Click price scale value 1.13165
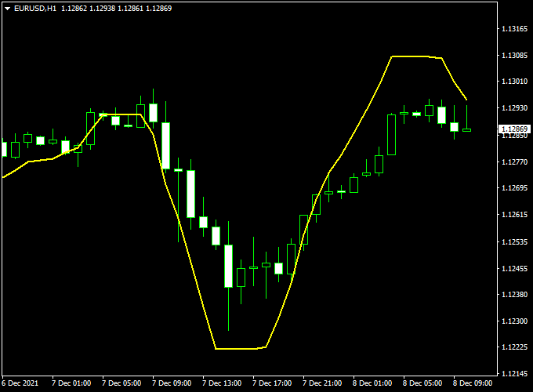This screenshot has width=533, height=392. pos(515,29)
